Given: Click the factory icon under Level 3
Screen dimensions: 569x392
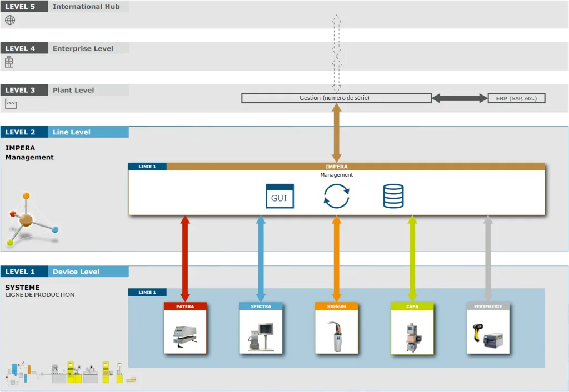Looking at the screenshot, I should point(11,104).
